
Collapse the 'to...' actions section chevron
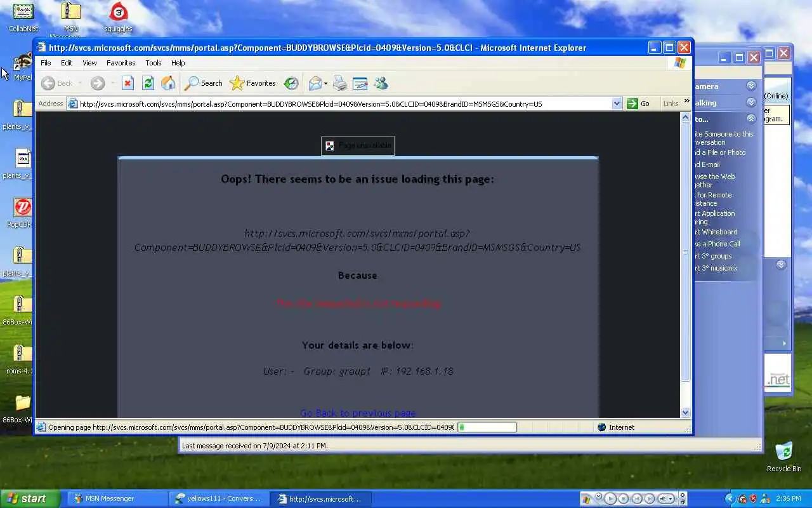point(751,119)
